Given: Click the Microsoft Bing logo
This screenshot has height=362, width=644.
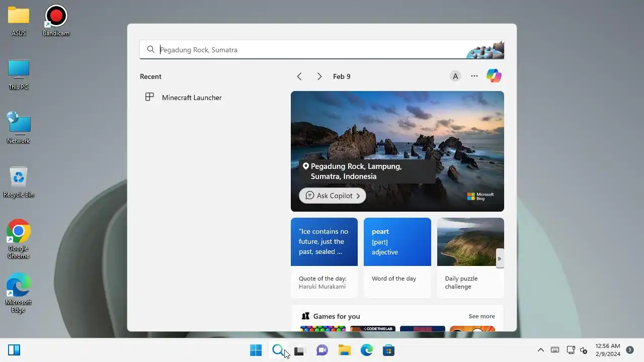Looking at the screenshot, I should coord(480,197).
